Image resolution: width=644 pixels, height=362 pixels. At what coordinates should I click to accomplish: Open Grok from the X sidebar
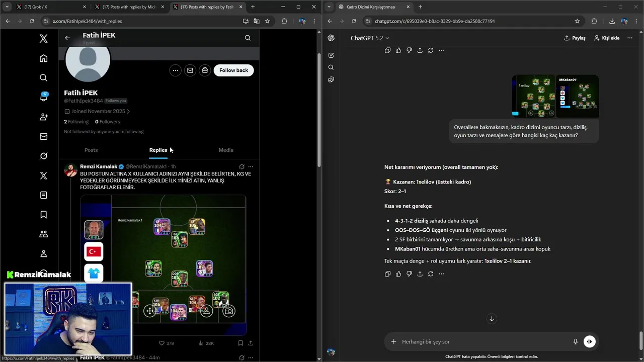pos(44,156)
